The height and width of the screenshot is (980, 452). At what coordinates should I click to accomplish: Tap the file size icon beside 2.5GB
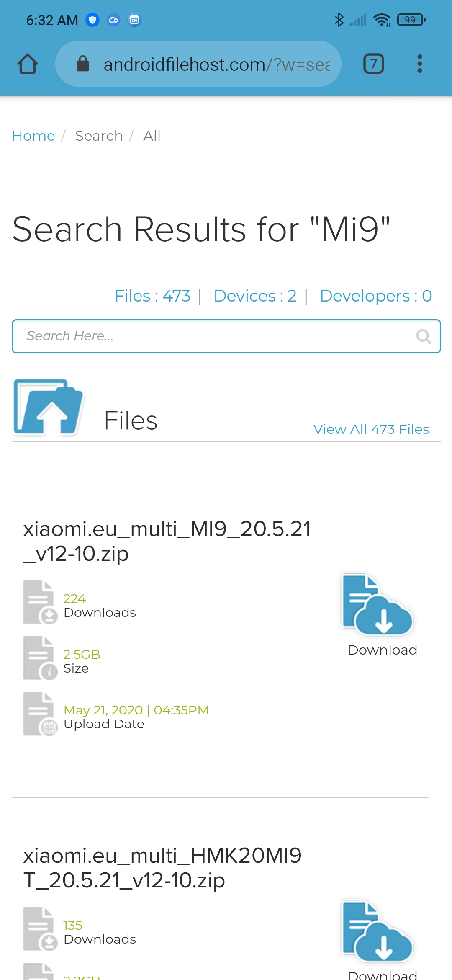[40, 658]
